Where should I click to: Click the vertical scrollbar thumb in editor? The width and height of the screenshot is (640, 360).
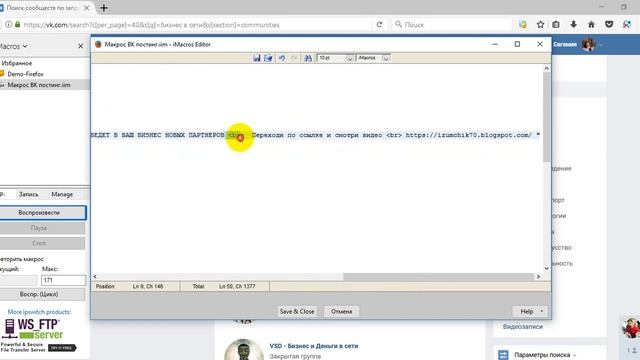(x=547, y=117)
